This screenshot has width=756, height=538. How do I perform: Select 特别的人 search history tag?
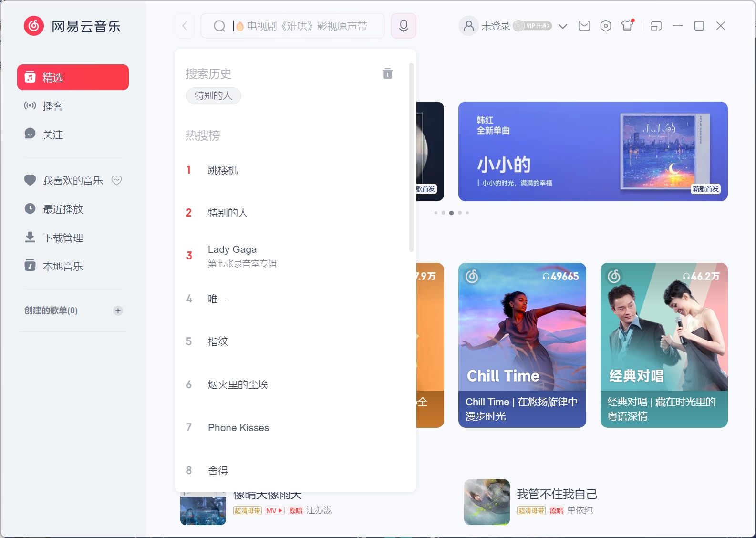pos(214,96)
